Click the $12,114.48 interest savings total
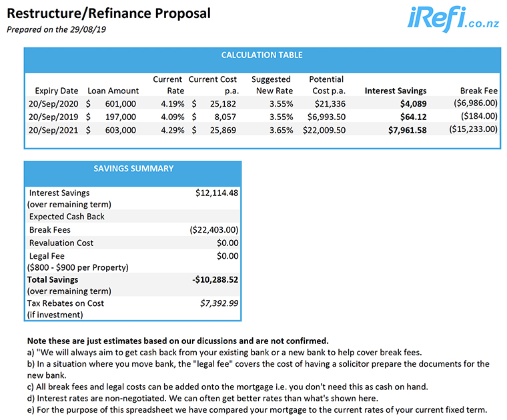This screenshot has width=507, height=420. [x=217, y=193]
